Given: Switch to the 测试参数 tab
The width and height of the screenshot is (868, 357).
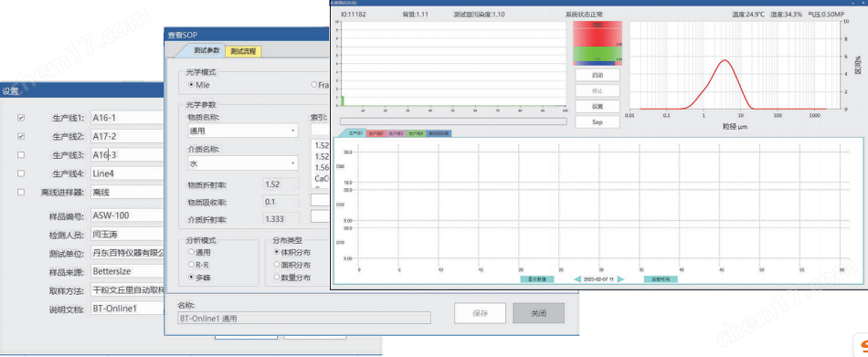Looking at the screenshot, I should coord(206,50).
